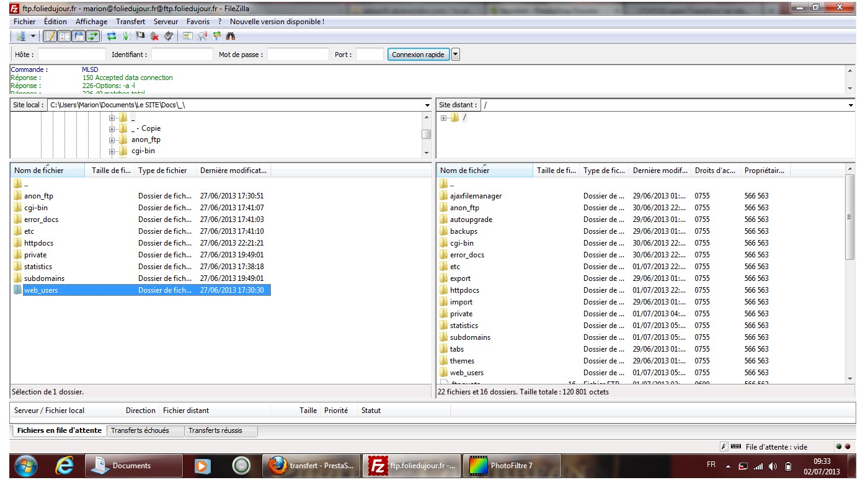Open the Site Manager icon
Image resolution: width=868 pixels, height=480 pixels.
pyautogui.click(x=20, y=36)
